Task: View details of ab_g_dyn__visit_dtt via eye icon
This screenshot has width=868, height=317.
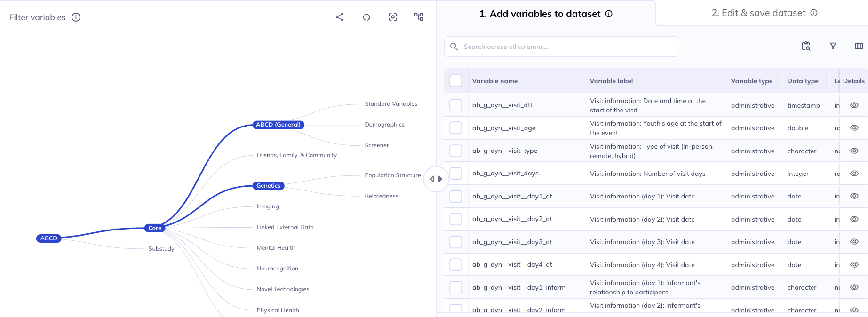Action: pos(854,105)
